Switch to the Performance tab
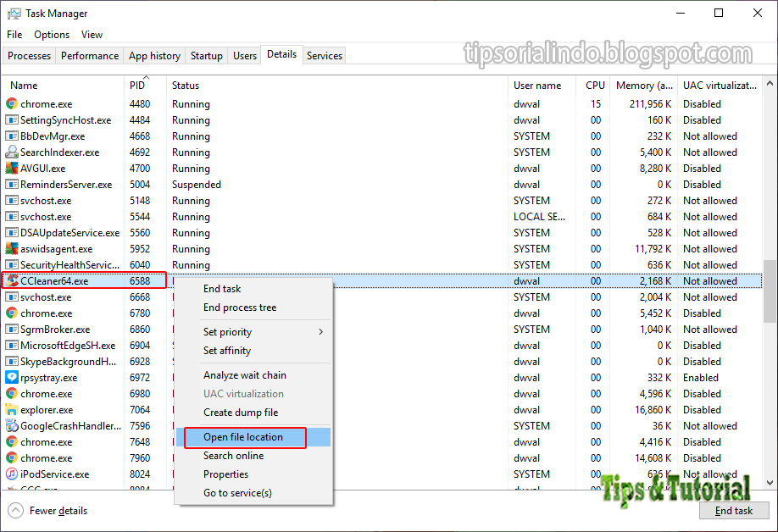The width and height of the screenshot is (778, 532). 89,54
